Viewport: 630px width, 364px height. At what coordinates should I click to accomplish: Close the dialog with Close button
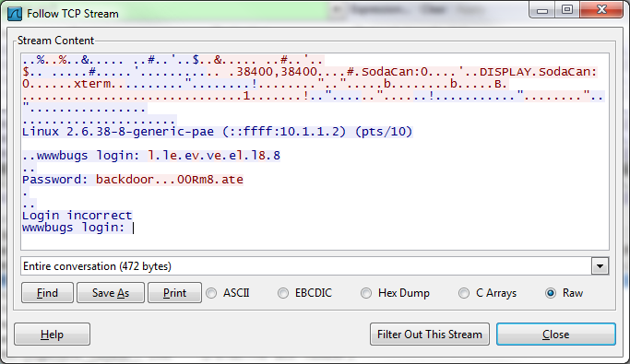[x=556, y=335]
